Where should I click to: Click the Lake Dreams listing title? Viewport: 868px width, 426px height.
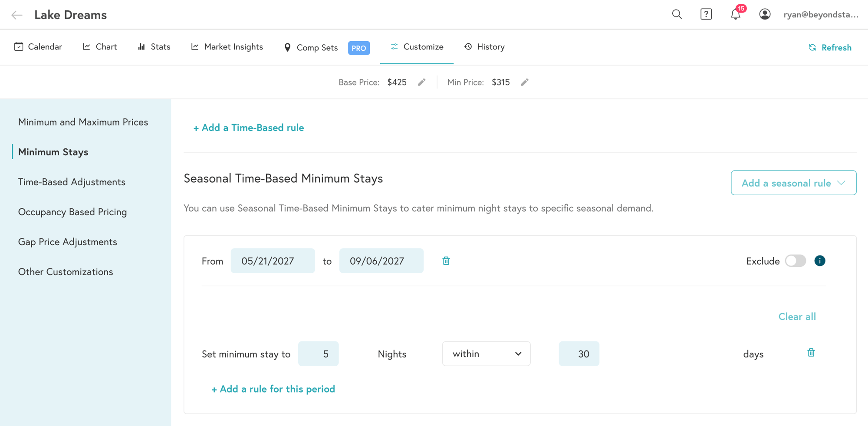pyautogui.click(x=70, y=15)
